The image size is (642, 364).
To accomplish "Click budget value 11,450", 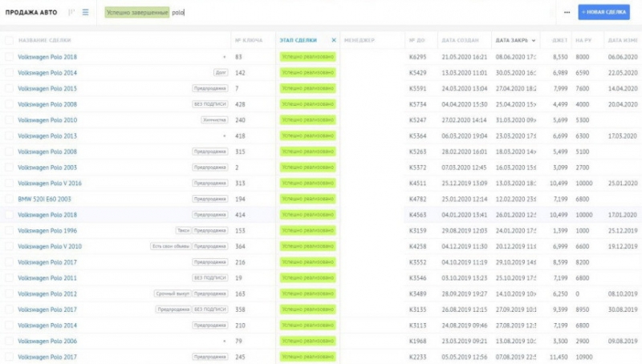I will click(x=559, y=357).
